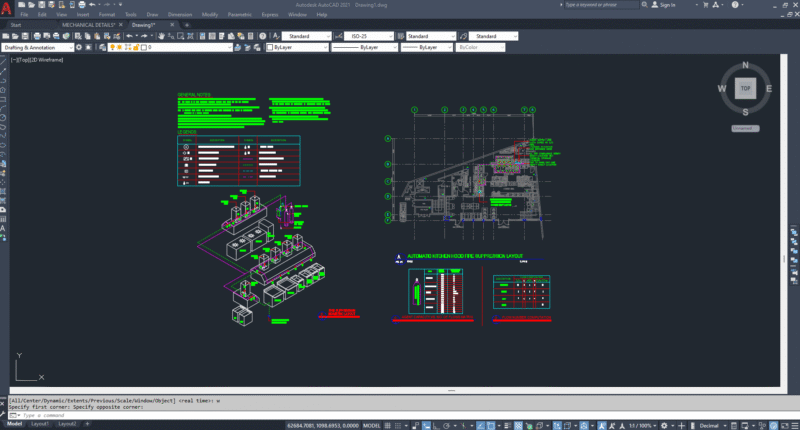
Task: Open the Parametric menu
Action: pos(239,15)
